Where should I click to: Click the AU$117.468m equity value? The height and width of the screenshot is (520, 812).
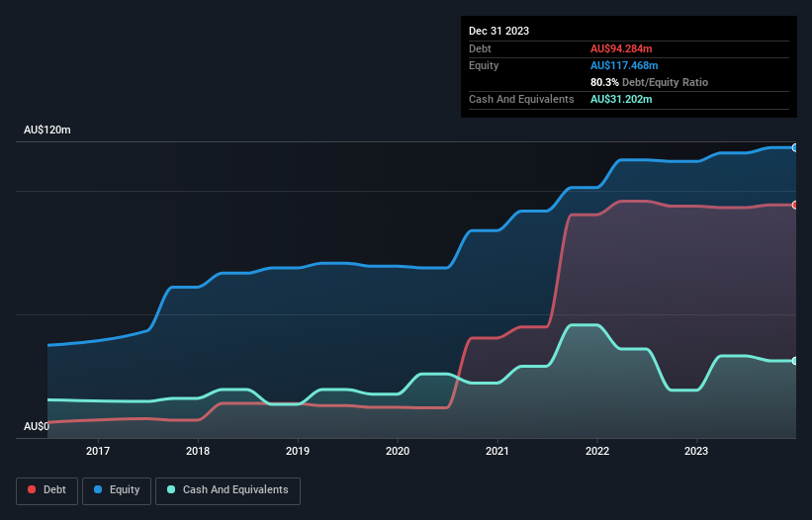pyautogui.click(x=624, y=65)
